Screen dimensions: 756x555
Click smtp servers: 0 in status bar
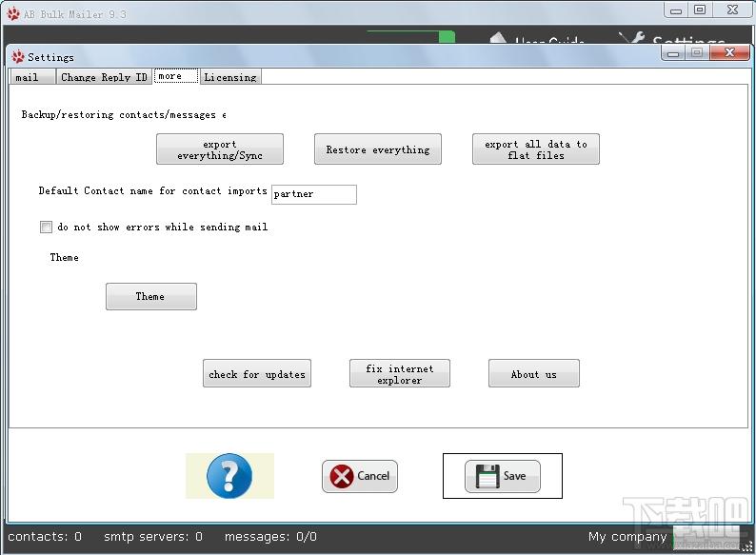(x=153, y=537)
